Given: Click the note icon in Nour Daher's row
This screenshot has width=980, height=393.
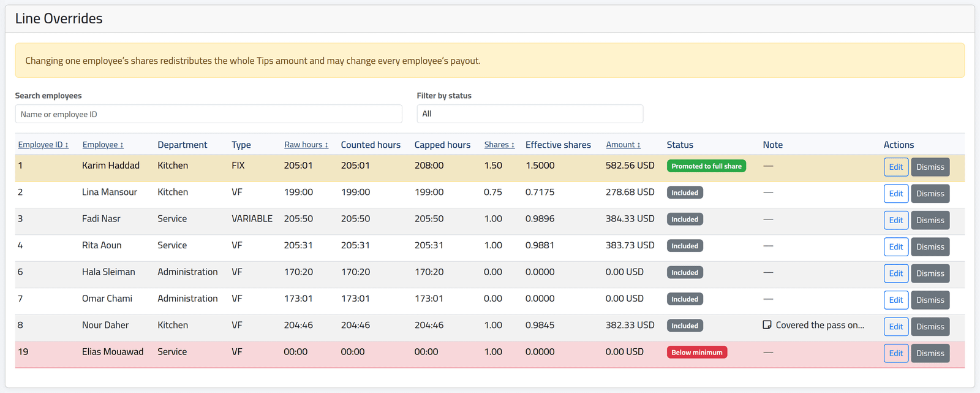Looking at the screenshot, I should tap(767, 325).
